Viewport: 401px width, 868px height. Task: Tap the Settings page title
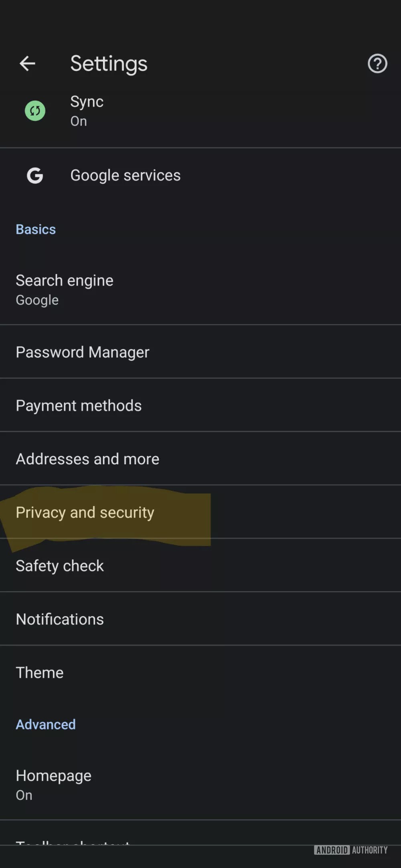point(109,64)
